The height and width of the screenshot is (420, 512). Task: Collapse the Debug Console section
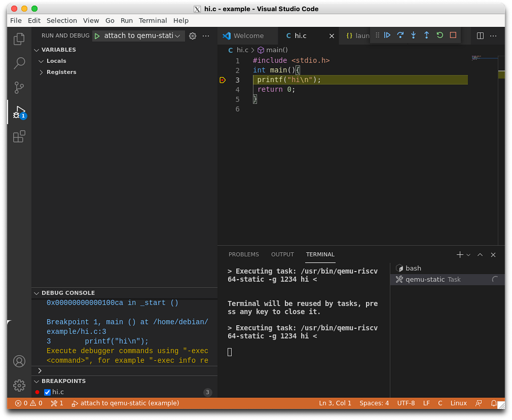36,293
